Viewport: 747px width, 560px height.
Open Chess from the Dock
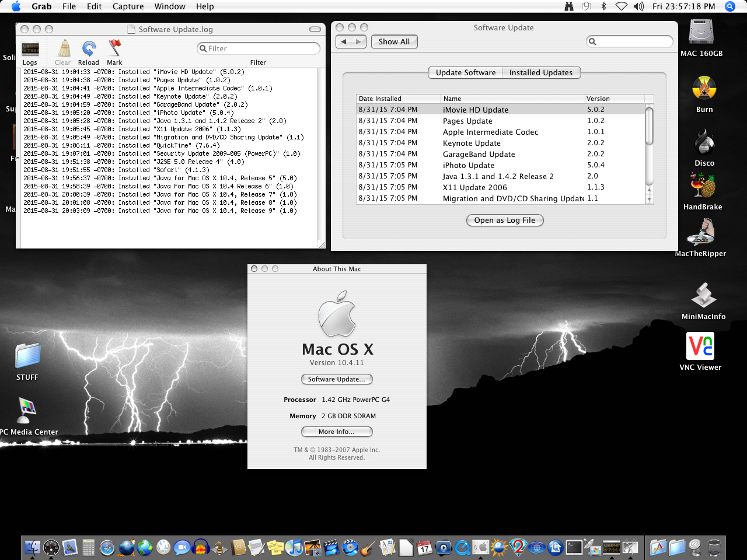(219, 547)
